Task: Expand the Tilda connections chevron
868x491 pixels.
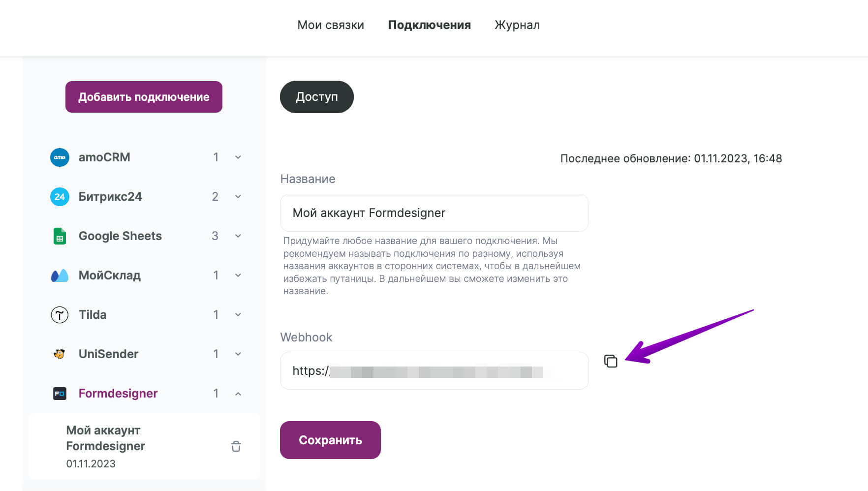Action: pos(238,315)
